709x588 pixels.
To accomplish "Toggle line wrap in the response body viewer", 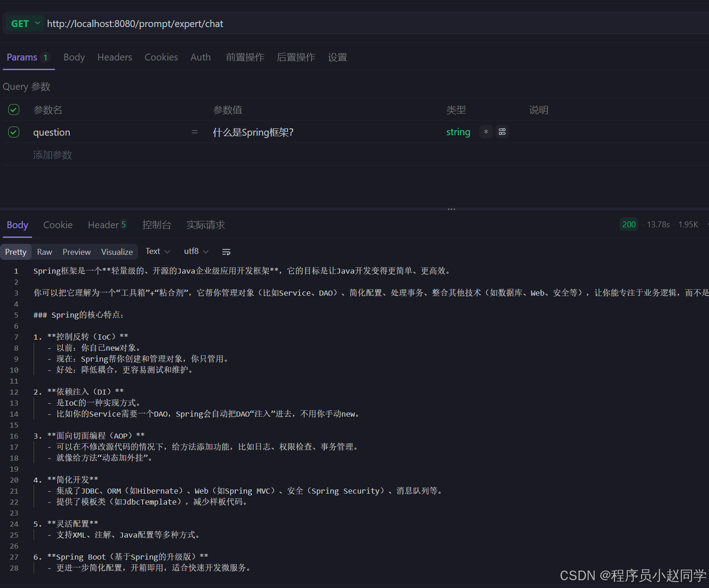I will 226,251.
